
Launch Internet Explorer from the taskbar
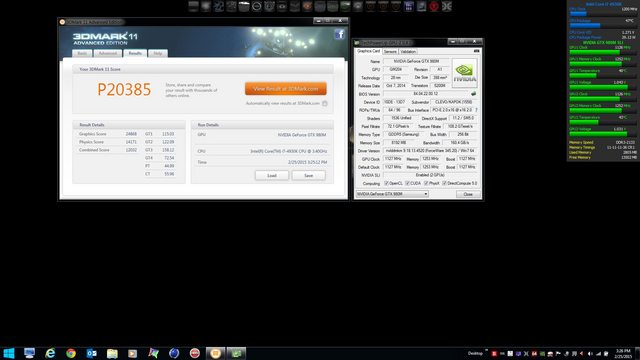(x=50, y=353)
